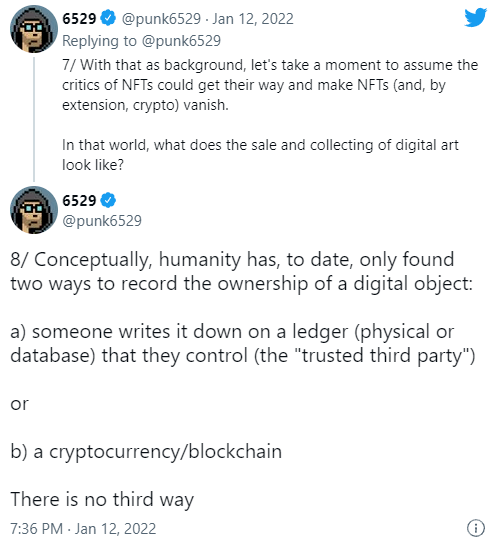Click the verified badge in the reply header
Screen dimensions: 495x542
tap(108, 18)
